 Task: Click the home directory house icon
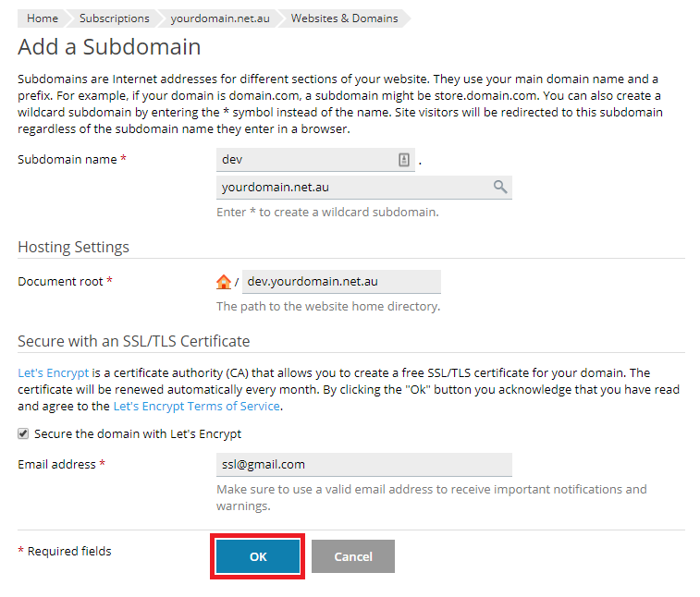[x=223, y=282]
